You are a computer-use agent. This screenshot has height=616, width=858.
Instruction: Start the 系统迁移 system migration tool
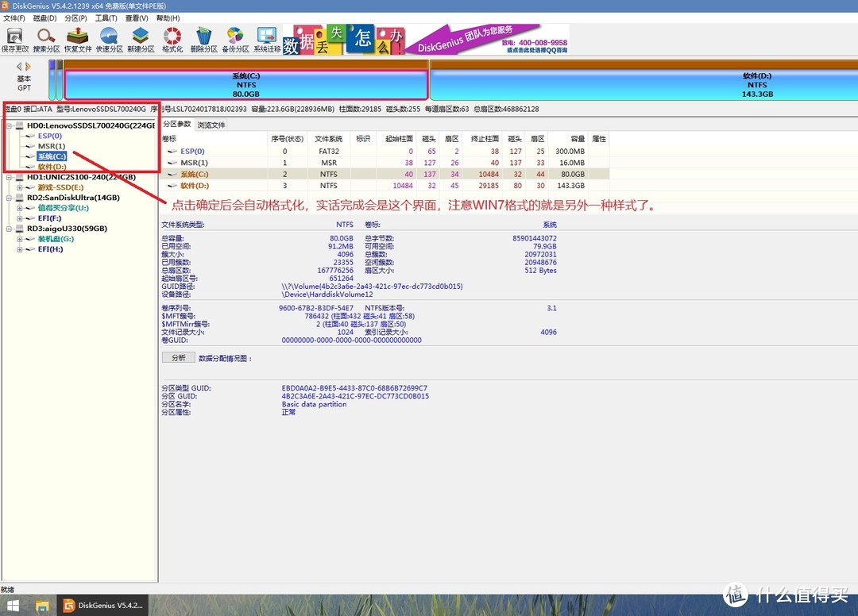click(266, 40)
